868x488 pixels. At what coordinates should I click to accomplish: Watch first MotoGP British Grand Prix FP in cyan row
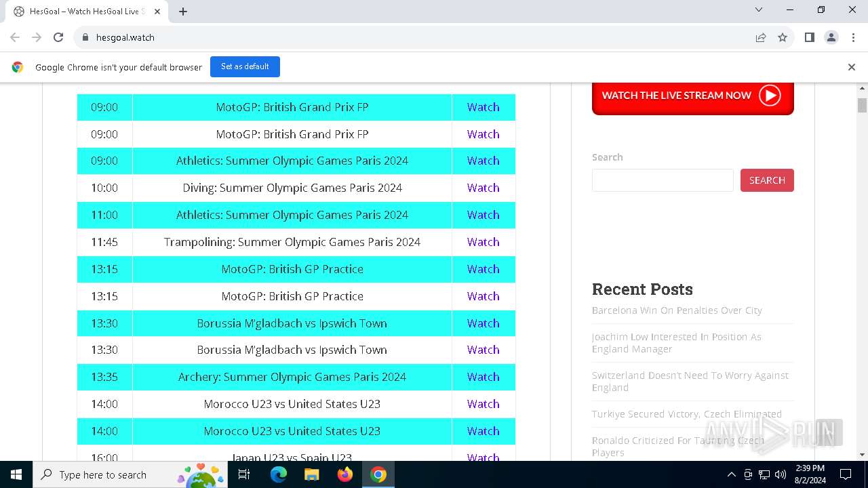[x=483, y=107]
